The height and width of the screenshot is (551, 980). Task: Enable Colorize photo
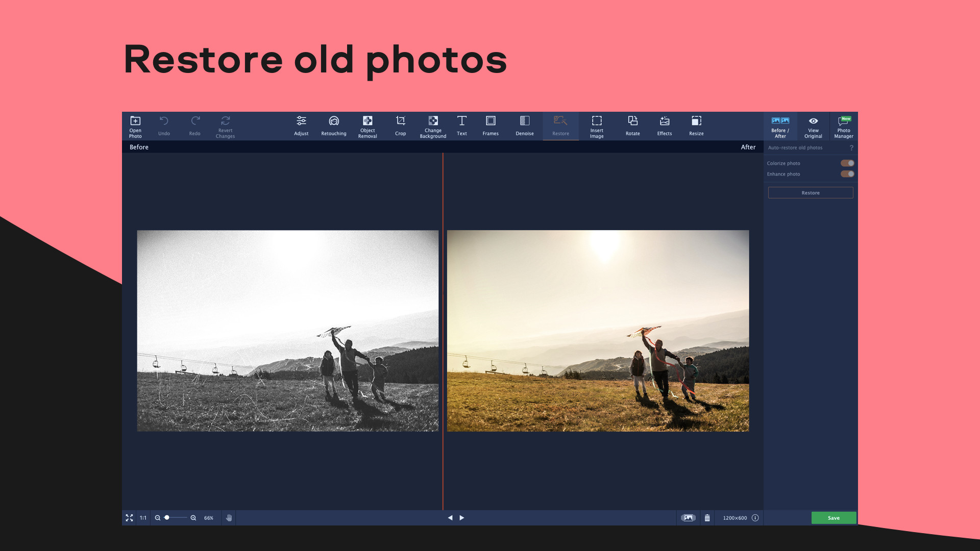(847, 163)
